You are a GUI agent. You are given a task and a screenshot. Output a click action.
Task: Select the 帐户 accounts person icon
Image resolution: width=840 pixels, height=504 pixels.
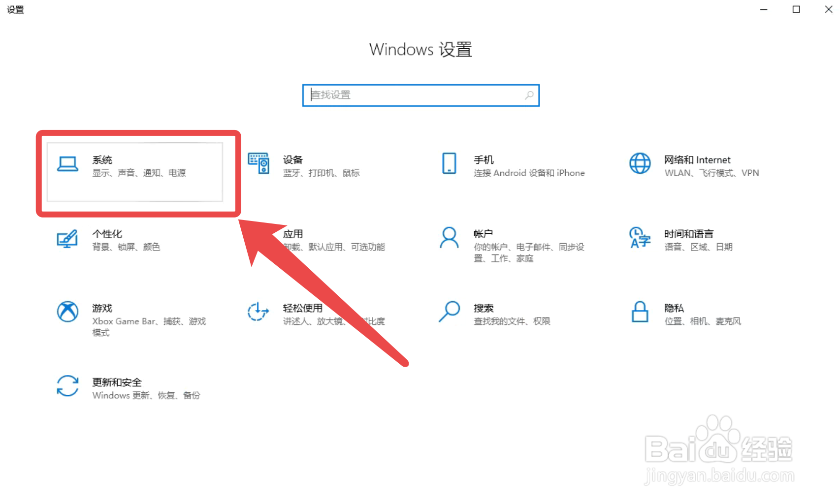449,239
